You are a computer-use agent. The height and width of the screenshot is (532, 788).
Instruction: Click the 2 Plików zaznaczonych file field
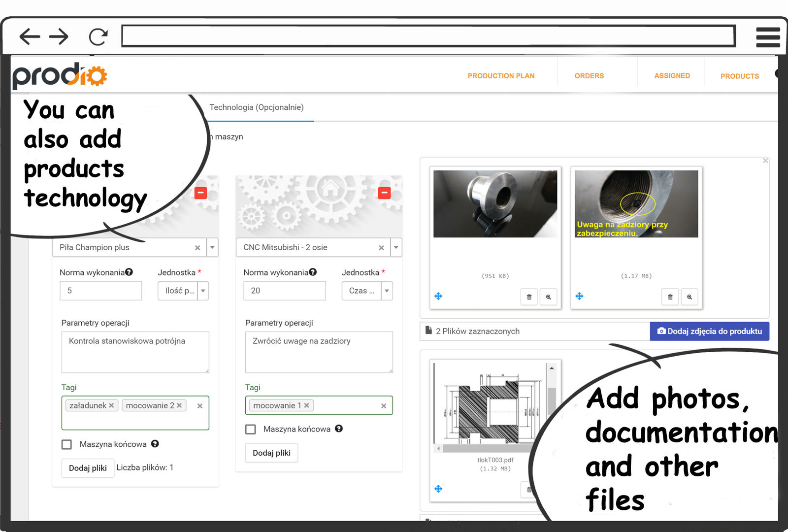coord(535,331)
